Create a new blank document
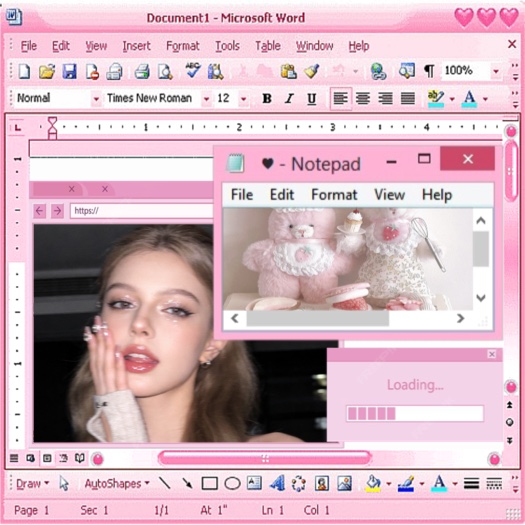 (x=24, y=71)
